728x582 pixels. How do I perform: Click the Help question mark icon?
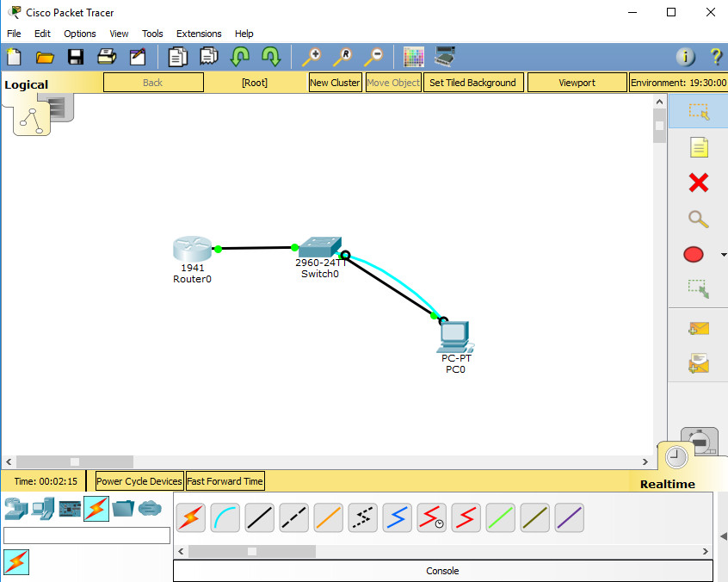click(717, 57)
